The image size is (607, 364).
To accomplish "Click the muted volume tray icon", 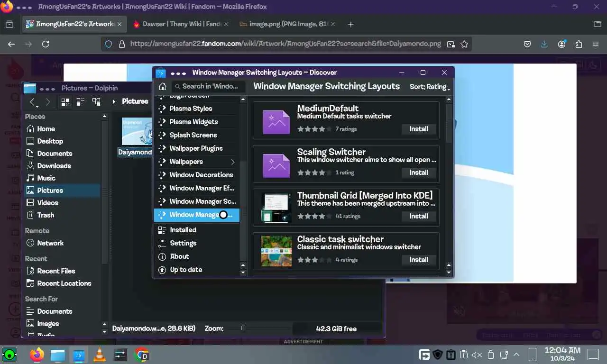I will pyautogui.click(x=477, y=355).
